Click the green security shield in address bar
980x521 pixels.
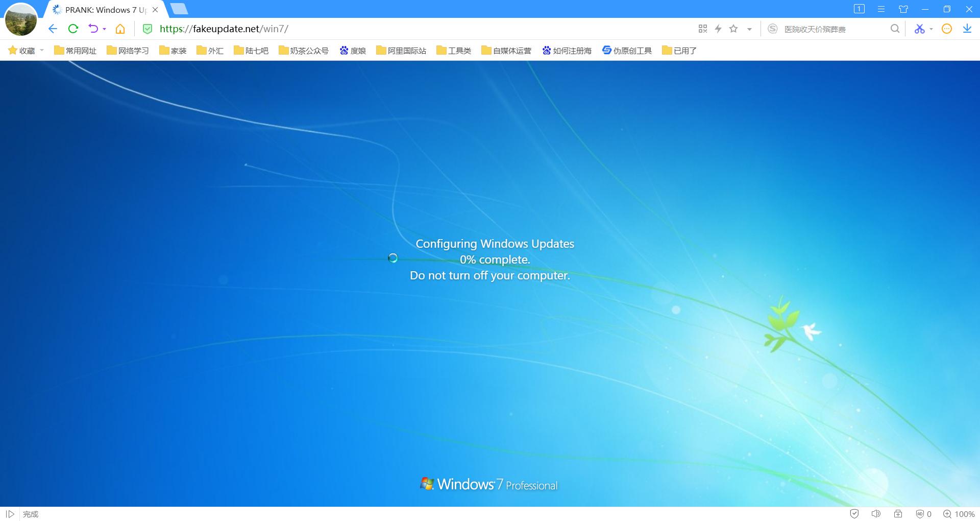[x=148, y=29]
